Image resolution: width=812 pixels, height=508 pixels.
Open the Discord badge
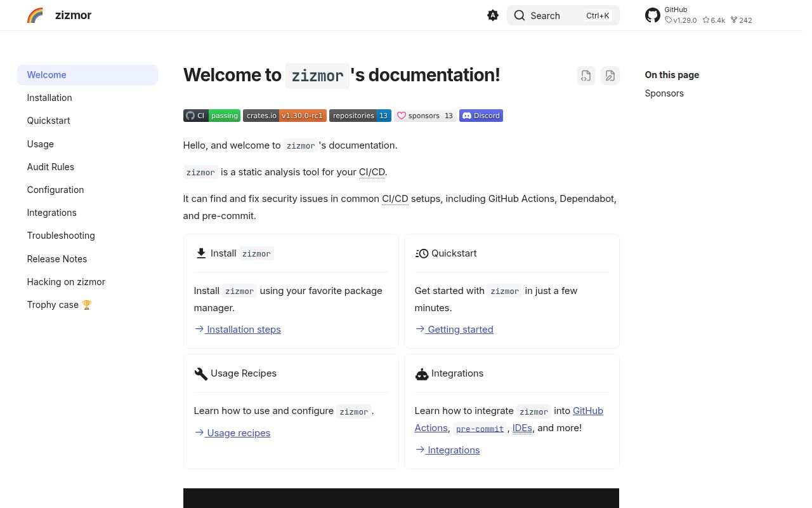pyautogui.click(x=481, y=116)
